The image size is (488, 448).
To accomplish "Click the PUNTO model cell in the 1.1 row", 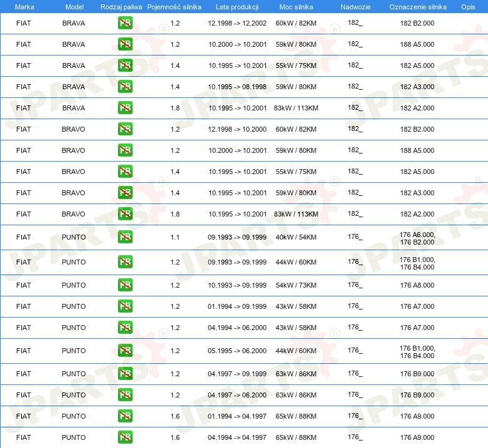I will coord(74,237).
